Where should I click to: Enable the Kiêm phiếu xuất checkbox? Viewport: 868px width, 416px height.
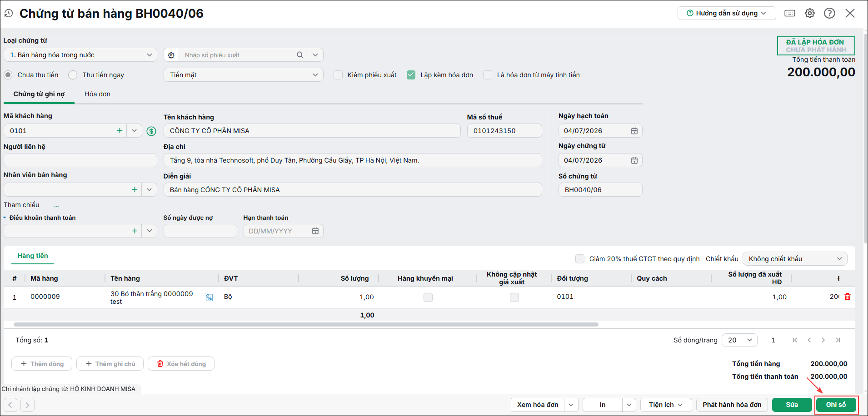coord(338,75)
